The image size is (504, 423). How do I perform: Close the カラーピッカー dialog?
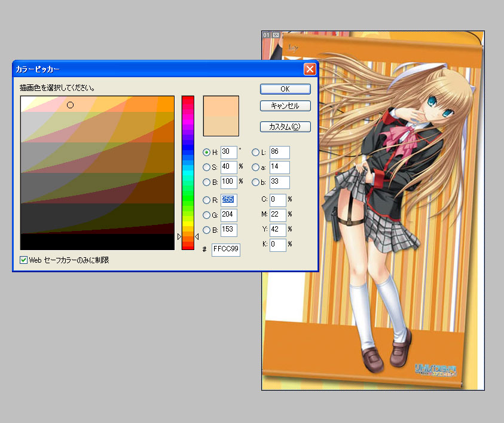(x=310, y=69)
